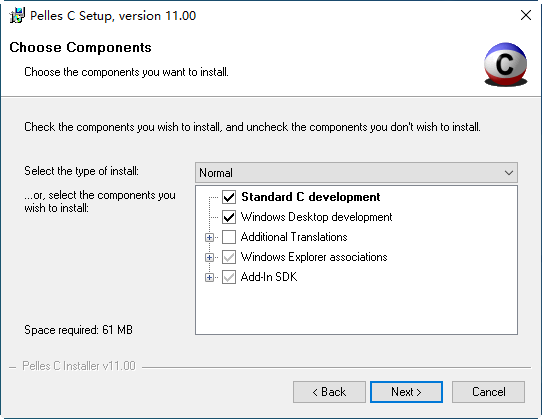This screenshot has height=419, width=542.
Task: Uncheck Standard C development checkbox
Action: [229, 197]
